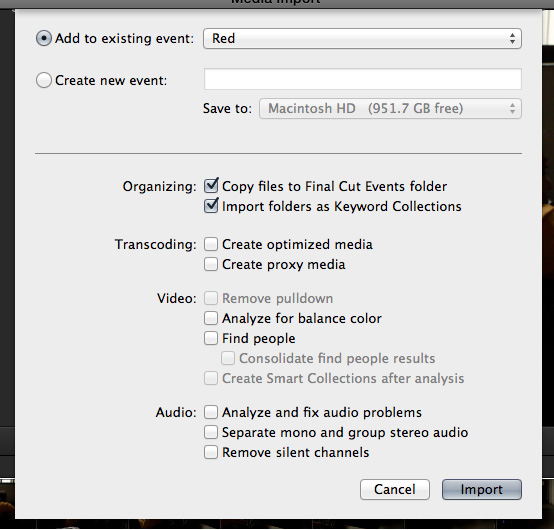Image resolution: width=554 pixels, height=530 pixels.
Task: Uncheck Import folders as Keyword Collections
Action: coord(211,206)
